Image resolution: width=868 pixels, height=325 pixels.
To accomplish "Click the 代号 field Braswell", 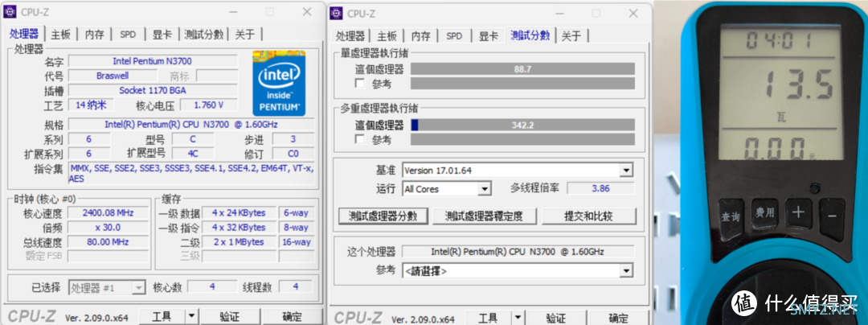I will tap(112, 76).
